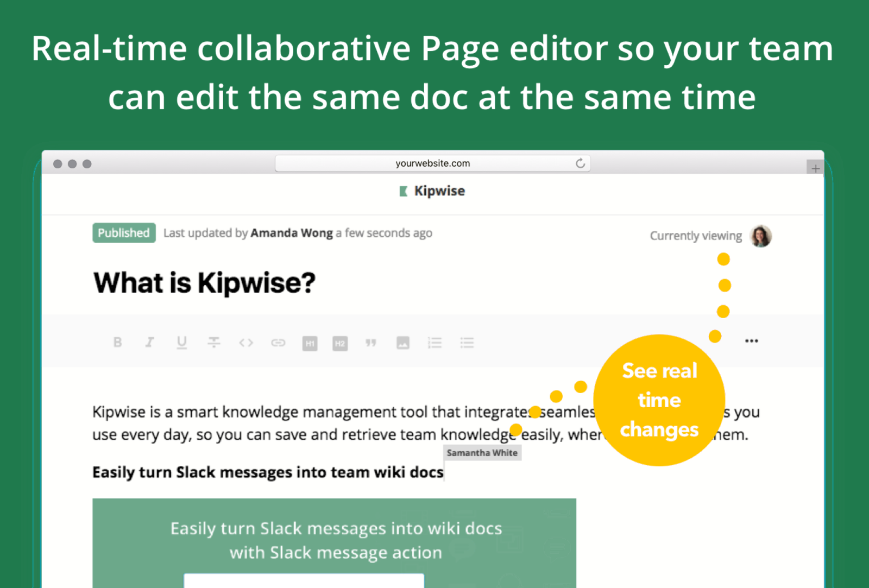The height and width of the screenshot is (588, 869).
Task: Apply italic formatting
Action: point(149,342)
